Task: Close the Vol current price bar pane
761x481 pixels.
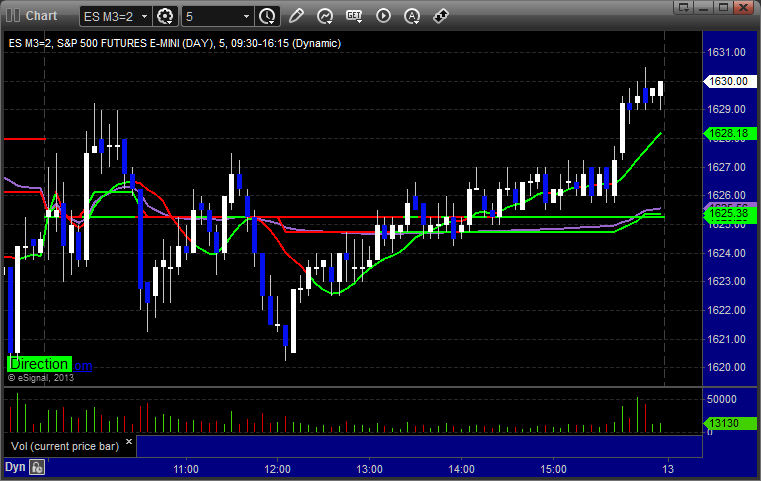Action: click(129, 442)
